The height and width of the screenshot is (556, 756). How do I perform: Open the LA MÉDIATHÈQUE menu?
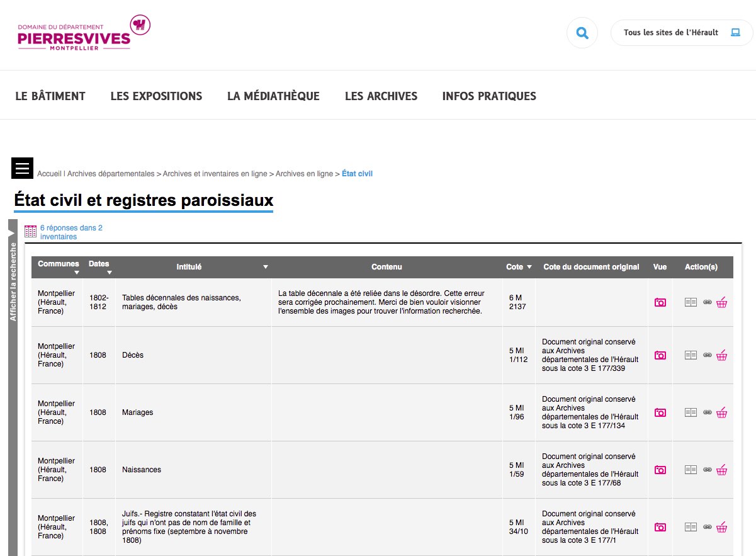tap(273, 96)
